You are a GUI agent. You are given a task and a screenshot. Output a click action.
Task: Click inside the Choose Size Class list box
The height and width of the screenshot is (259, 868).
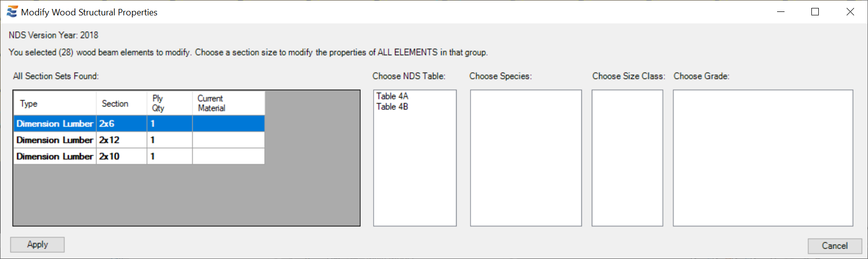click(628, 158)
